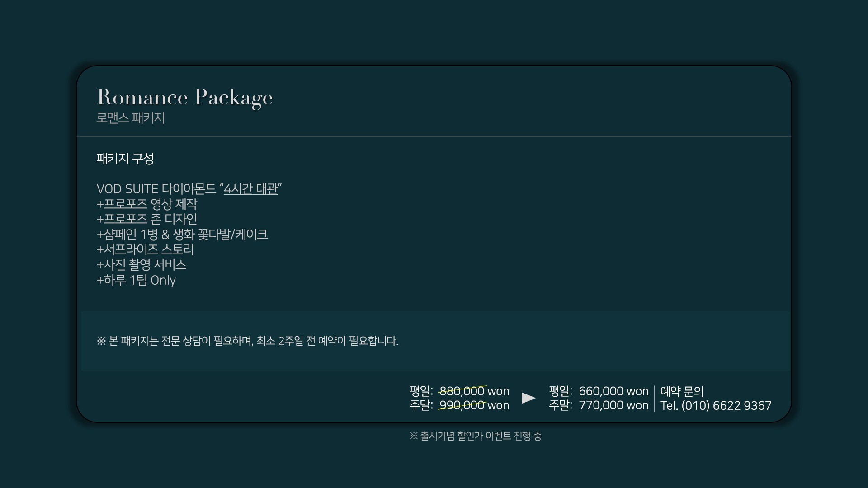Click the phone number Tel. (010) 6622 9367
The width and height of the screenshot is (868, 488).
716,406
